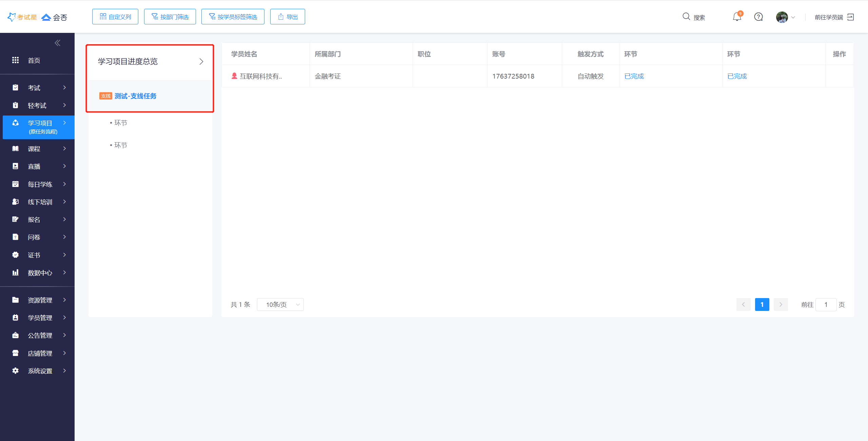Click the search magnifier icon
Viewport: 868px width, 441px height.
686,17
